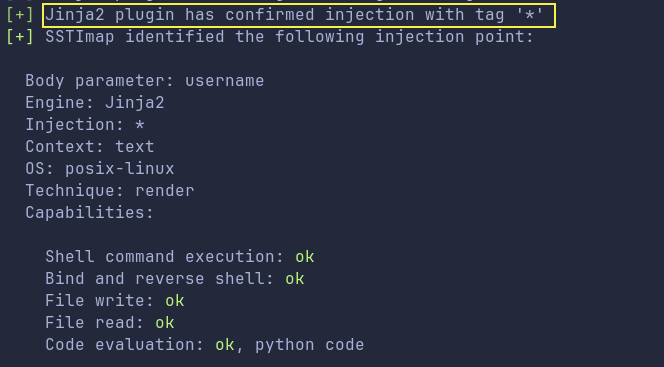Click the 'Context: text' line

click(90, 146)
